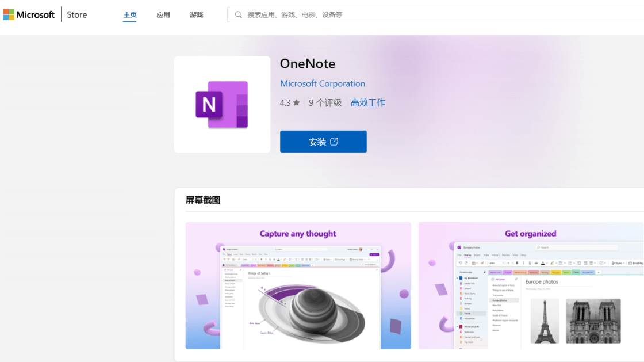Open the Store home link
The image size is (644, 362).
(77, 15)
